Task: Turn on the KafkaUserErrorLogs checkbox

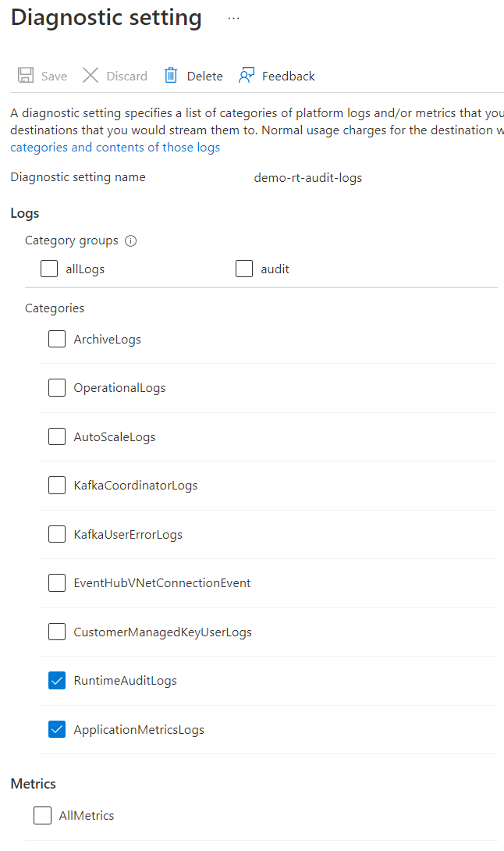Action: (x=57, y=534)
